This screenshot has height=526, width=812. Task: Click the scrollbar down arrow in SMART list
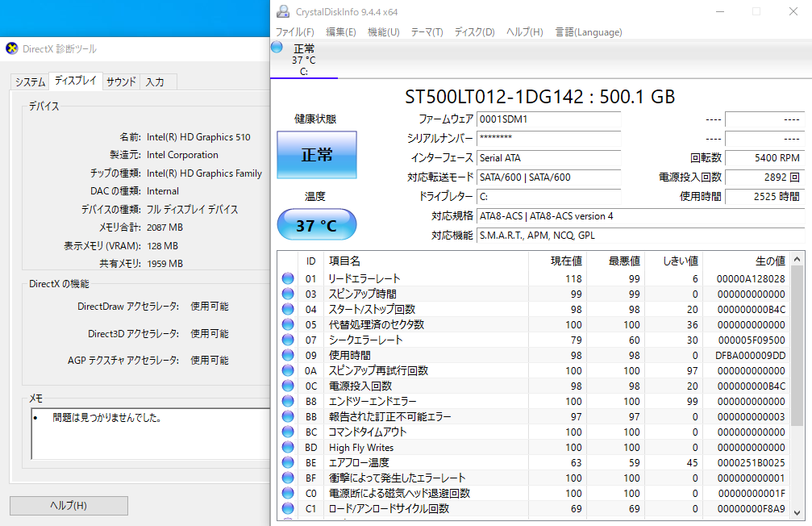pos(797,512)
